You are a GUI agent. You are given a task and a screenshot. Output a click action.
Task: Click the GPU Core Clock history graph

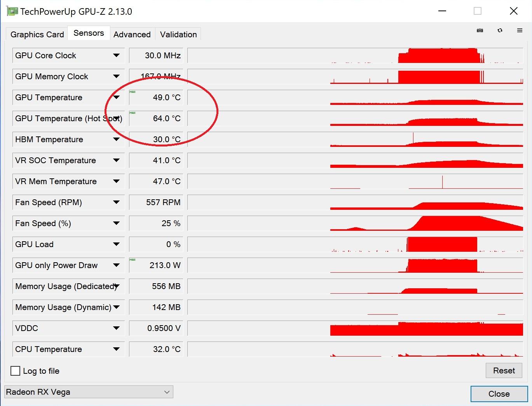(355, 55)
